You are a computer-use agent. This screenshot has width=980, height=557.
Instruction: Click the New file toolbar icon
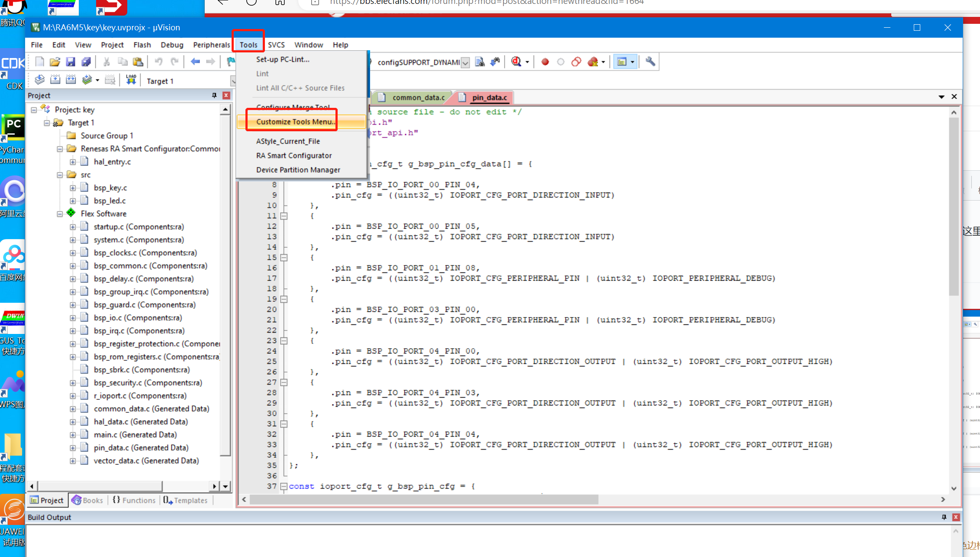tap(39, 62)
